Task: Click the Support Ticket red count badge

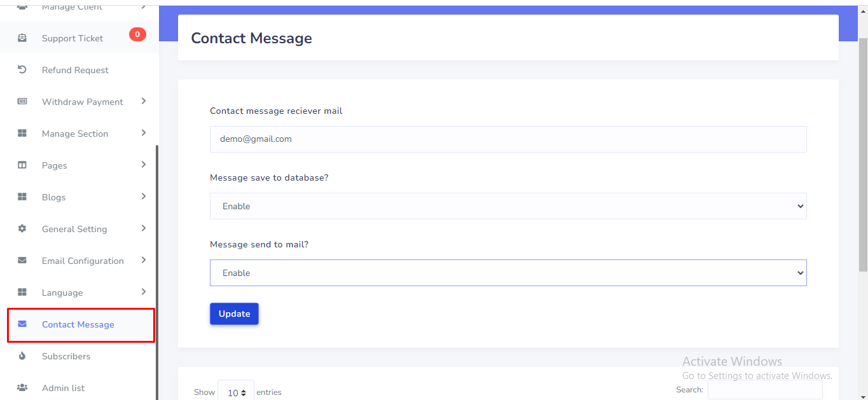Action: click(x=137, y=34)
